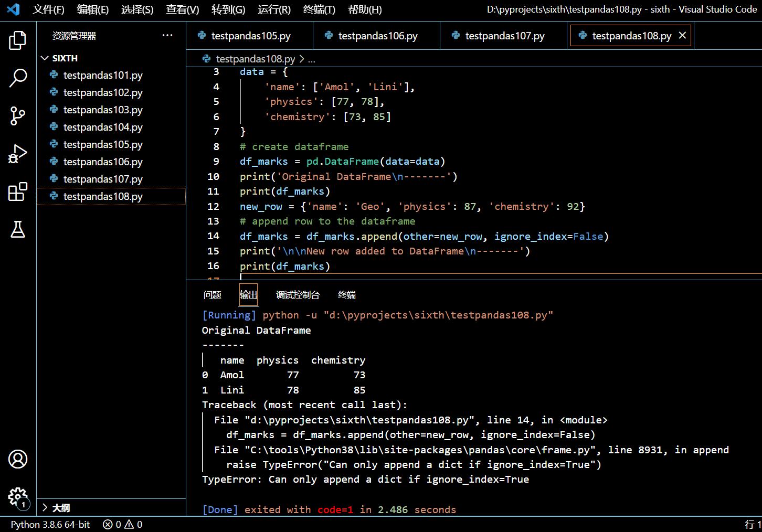Expand the 大纲 outline section
The width and height of the screenshot is (762, 532).
click(x=111, y=507)
